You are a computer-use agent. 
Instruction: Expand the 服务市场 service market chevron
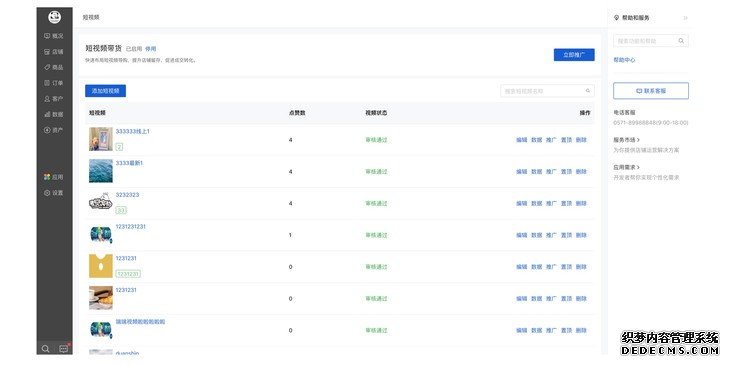[638, 140]
